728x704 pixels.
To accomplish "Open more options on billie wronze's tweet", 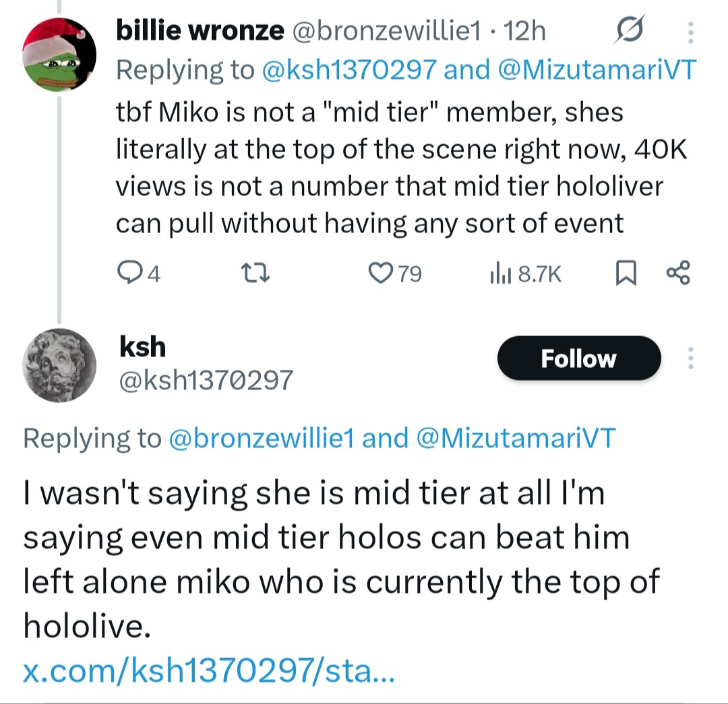I will tap(690, 31).
